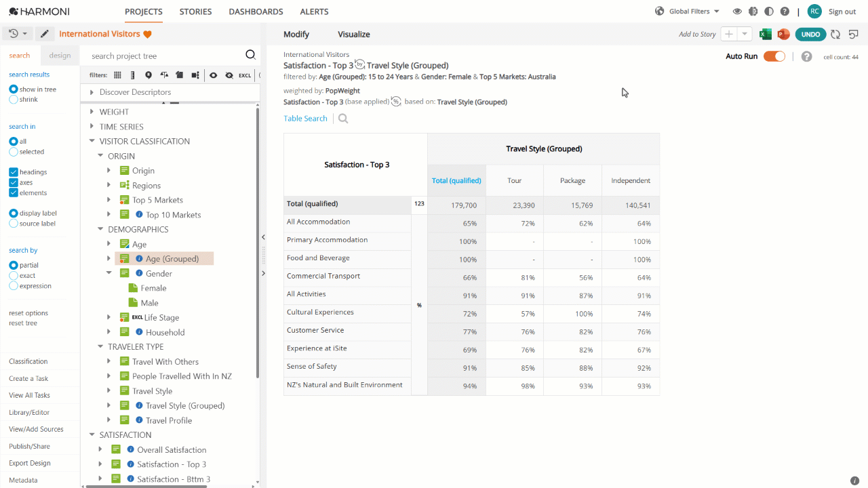Switch to the design tab
The width and height of the screenshot is (868, 488).
(x=60, y=56)
